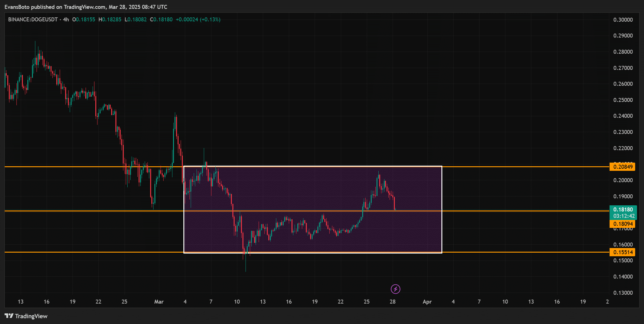
Task: Click the orange 0.18094 price label
Action: [x=622, y=224]
